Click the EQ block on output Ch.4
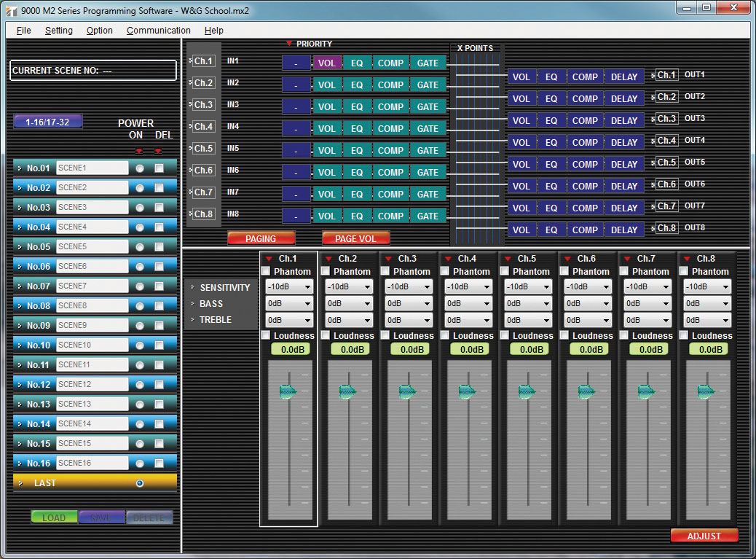This screenshot has height=559, width=756. click(551, 142)
